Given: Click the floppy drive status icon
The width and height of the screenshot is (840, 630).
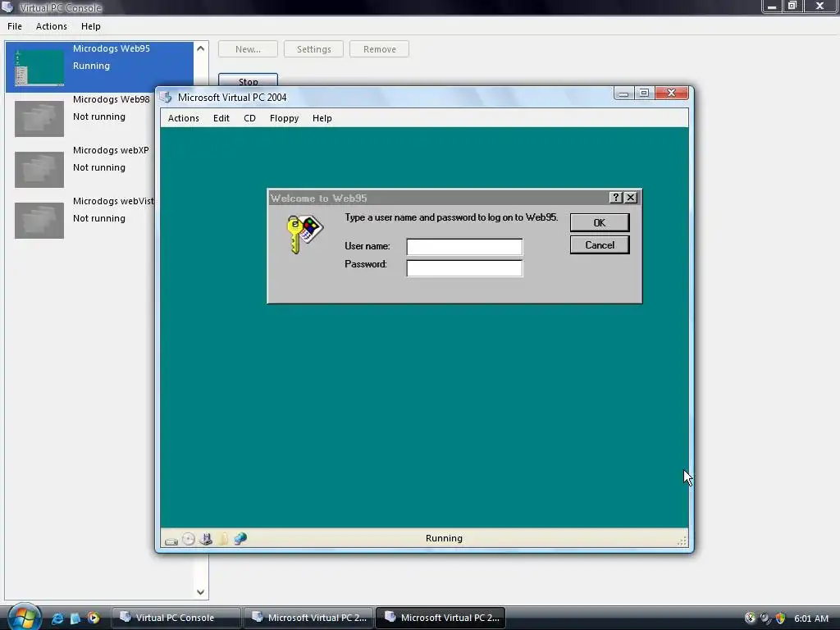Looking at the screenshot, I should click(x=206, y=539).
